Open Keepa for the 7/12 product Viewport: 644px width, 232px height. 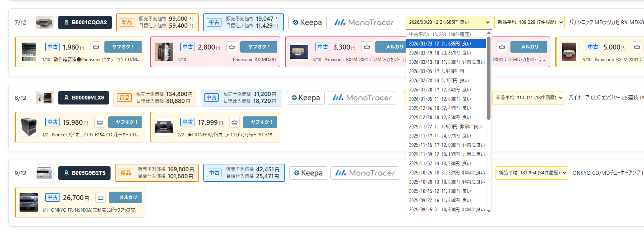(307, 22)
